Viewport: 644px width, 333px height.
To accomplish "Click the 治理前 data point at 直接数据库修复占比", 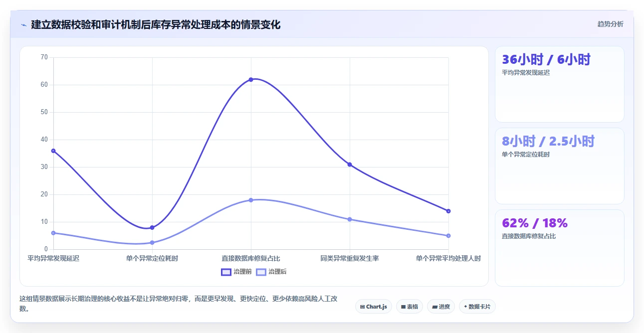I will (251, 79).
